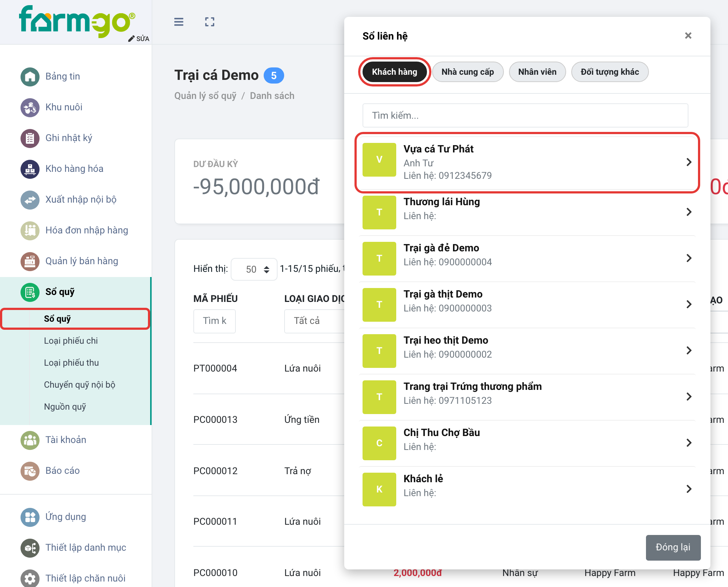The image size is (728, 587).
Task: Switch to the Nhân viên tab
Action: point(537,72)
